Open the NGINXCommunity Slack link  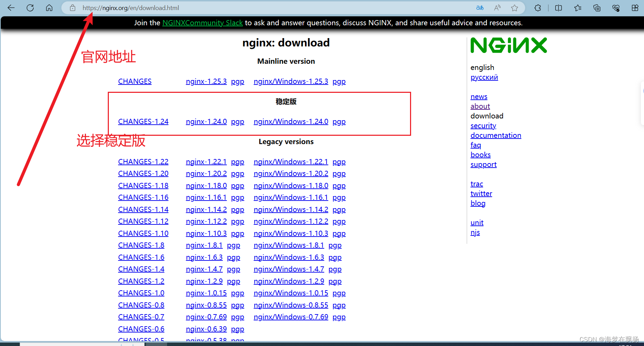click(x=202, y=23)
